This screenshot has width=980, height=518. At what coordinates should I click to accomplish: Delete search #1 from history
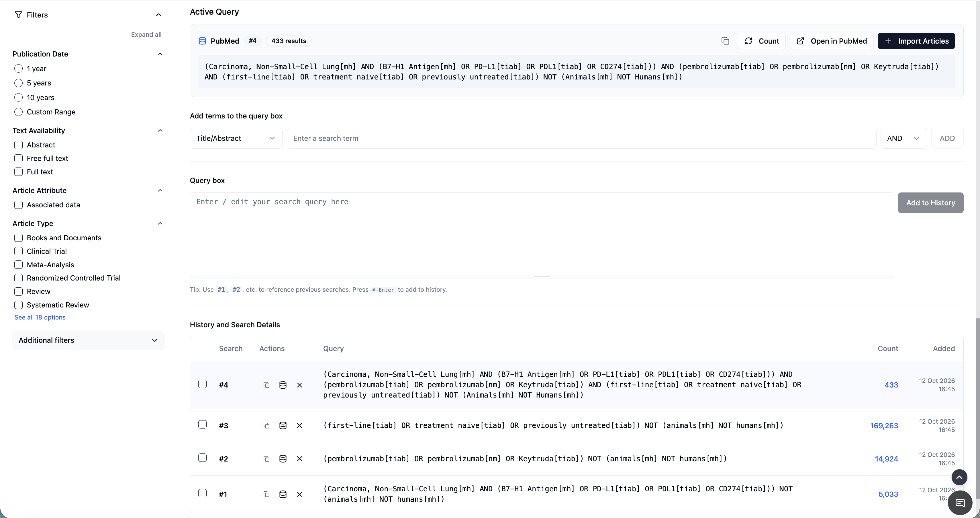(299, 494)
